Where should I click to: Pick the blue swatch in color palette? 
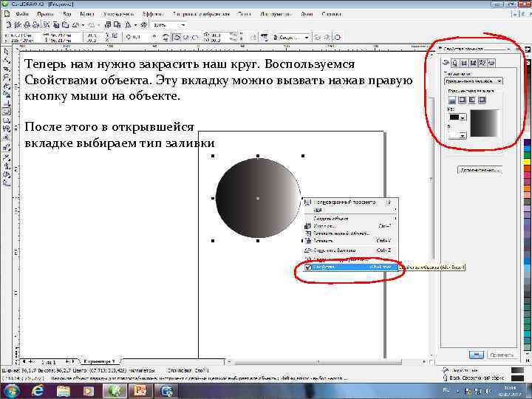pyautogui.click(x=528, y=148)
